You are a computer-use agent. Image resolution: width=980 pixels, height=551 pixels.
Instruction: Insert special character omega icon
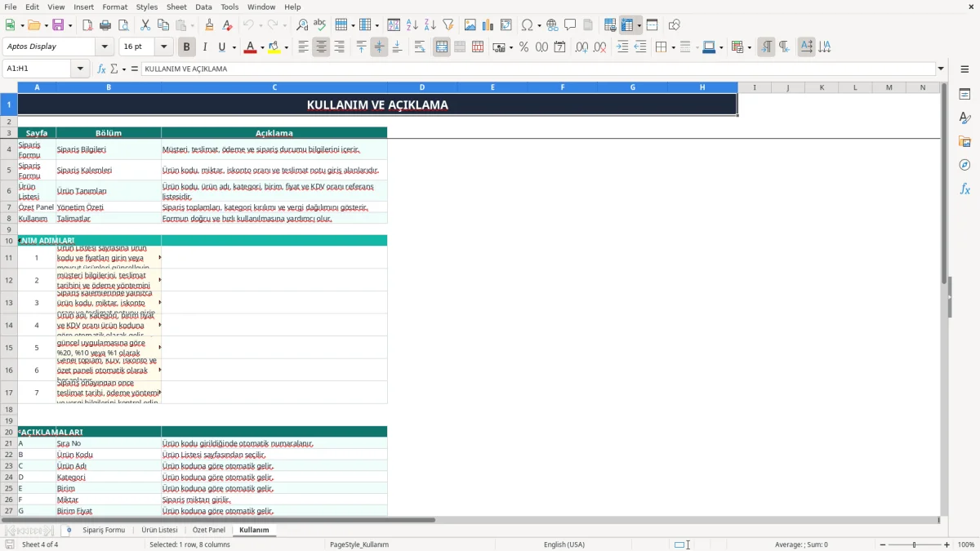coord(527,25)
